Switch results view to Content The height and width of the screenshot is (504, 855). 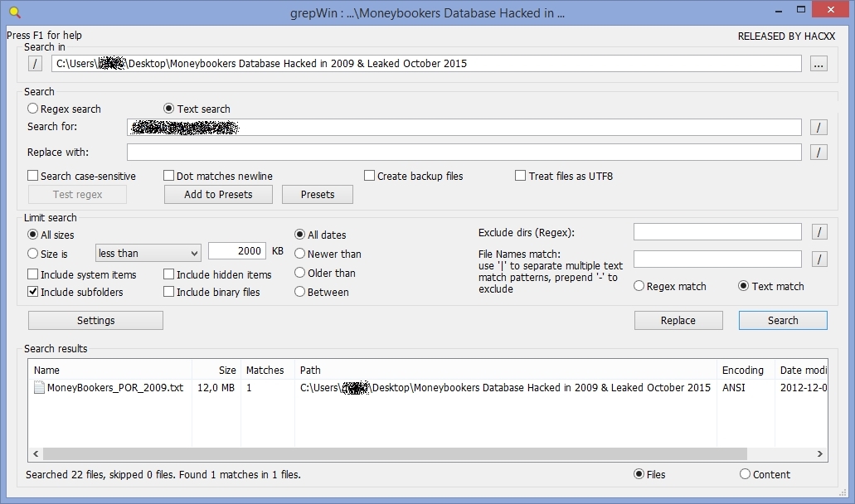pyautogui.click(x=745, y=474)
